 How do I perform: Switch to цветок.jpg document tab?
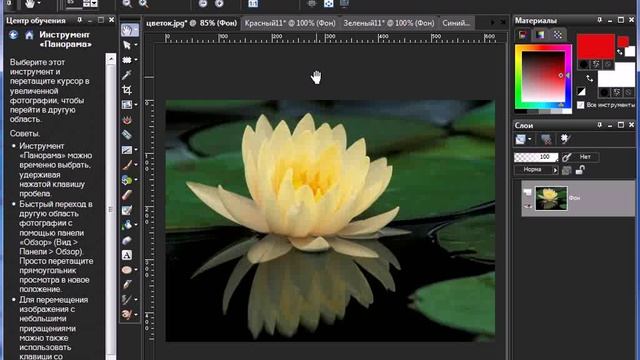click(x=191, y=23)
